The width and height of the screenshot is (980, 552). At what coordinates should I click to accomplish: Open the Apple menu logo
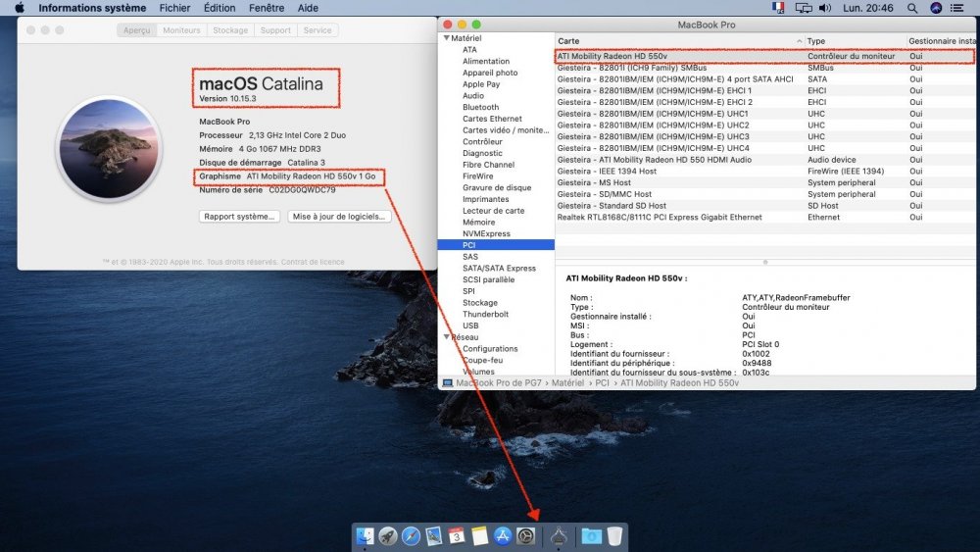pyautogui.click(x=20, y=8)
